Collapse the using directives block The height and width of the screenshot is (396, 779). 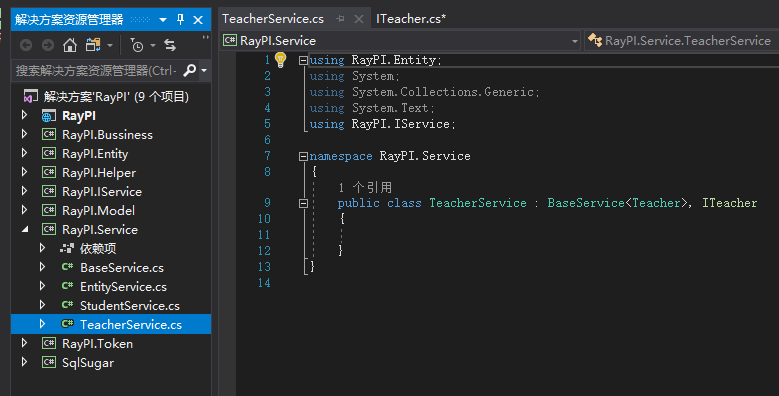pyautogui.click(x=303, y=60)
